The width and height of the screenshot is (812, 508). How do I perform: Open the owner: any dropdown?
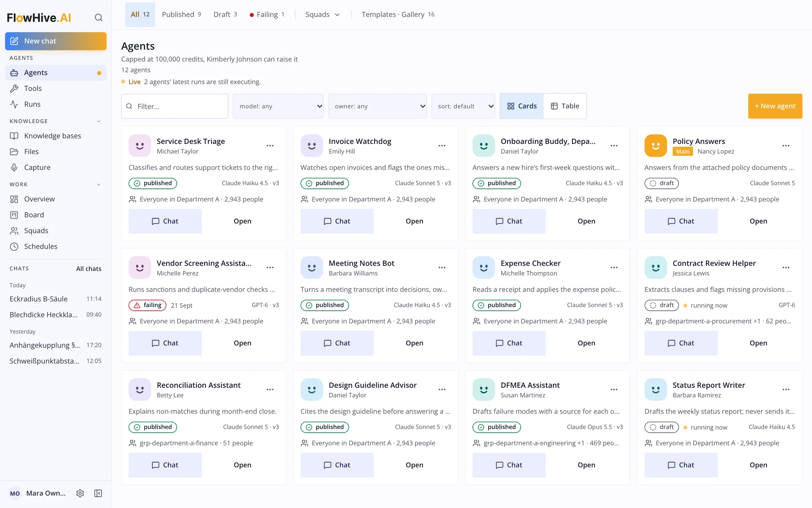377,106
